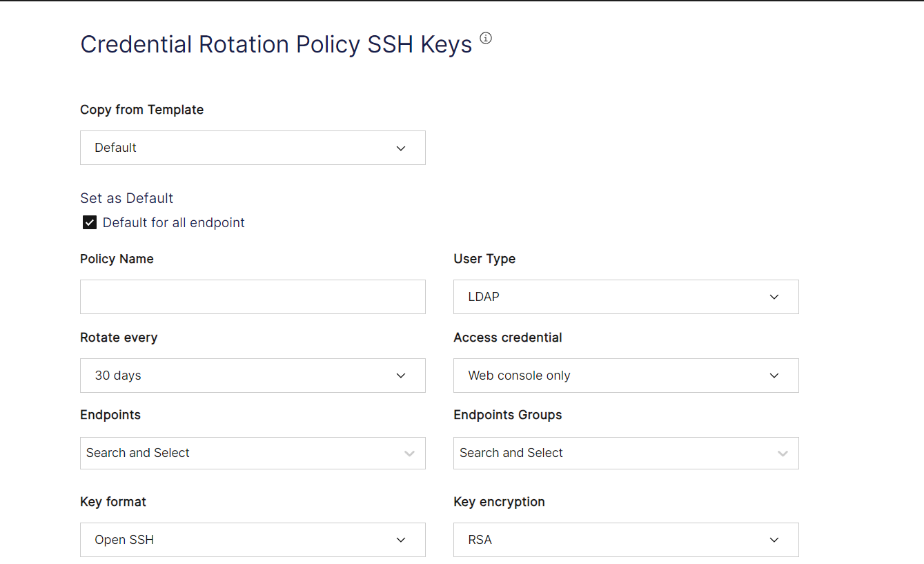
Task: Click the chevron on the Key encryption dropdown
Action: click(774, 540)
